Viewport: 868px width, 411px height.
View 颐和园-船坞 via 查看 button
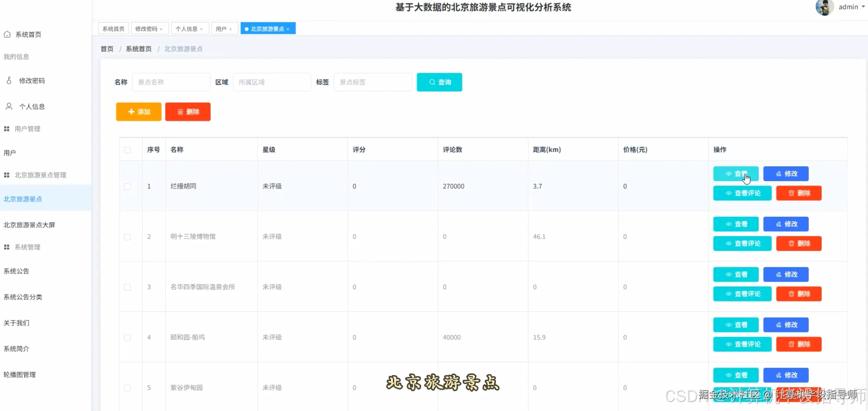click(736, 325)
